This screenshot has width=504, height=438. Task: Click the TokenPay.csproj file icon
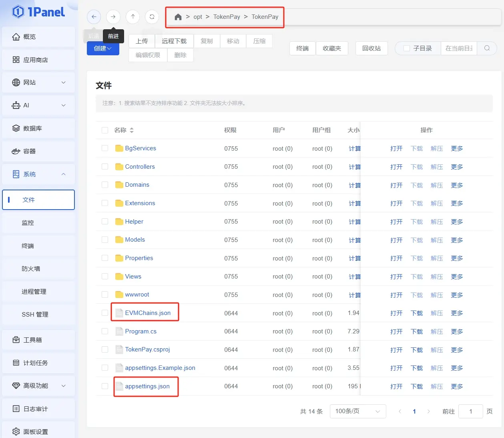click(119, 349)
